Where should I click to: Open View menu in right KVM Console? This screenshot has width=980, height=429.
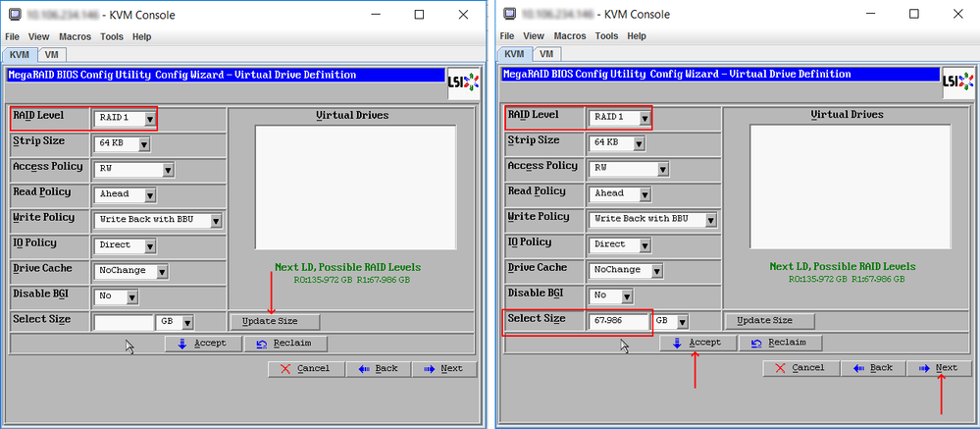(x=534, y=36)
